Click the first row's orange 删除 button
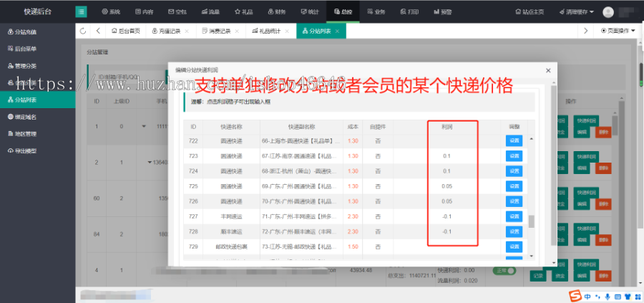This screenshot has height=303, width=644. tap(603, 133)
